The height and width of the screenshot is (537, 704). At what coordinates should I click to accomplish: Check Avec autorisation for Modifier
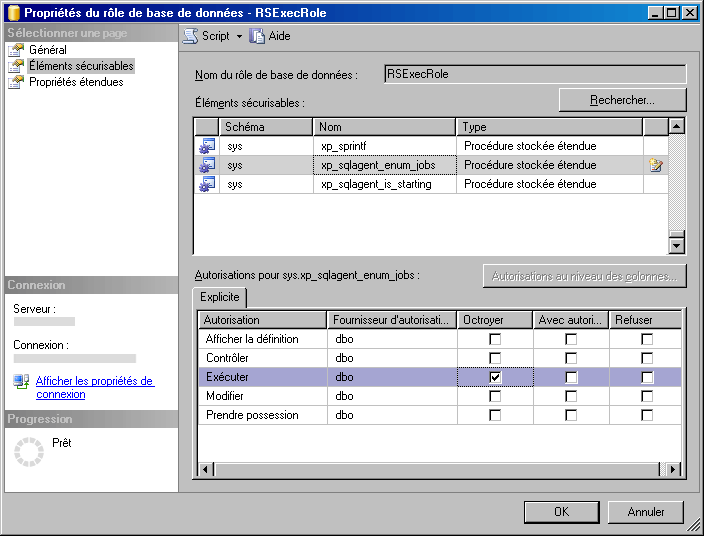571,396
